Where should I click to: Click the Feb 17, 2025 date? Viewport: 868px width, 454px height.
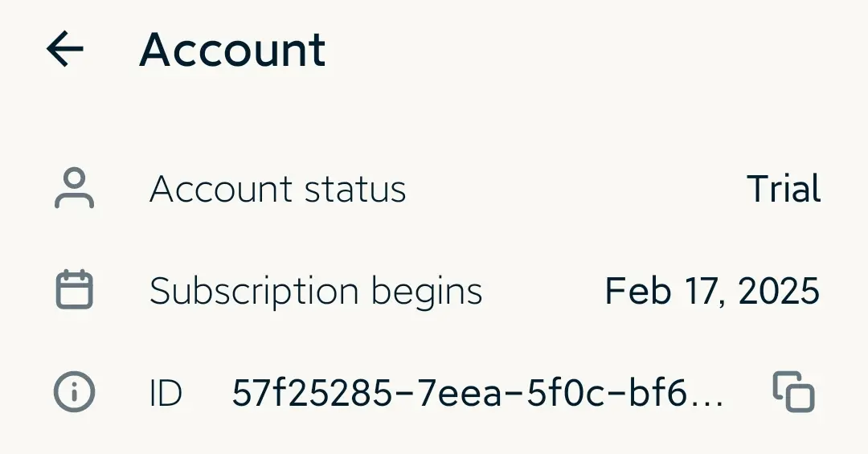coord(712,291)
